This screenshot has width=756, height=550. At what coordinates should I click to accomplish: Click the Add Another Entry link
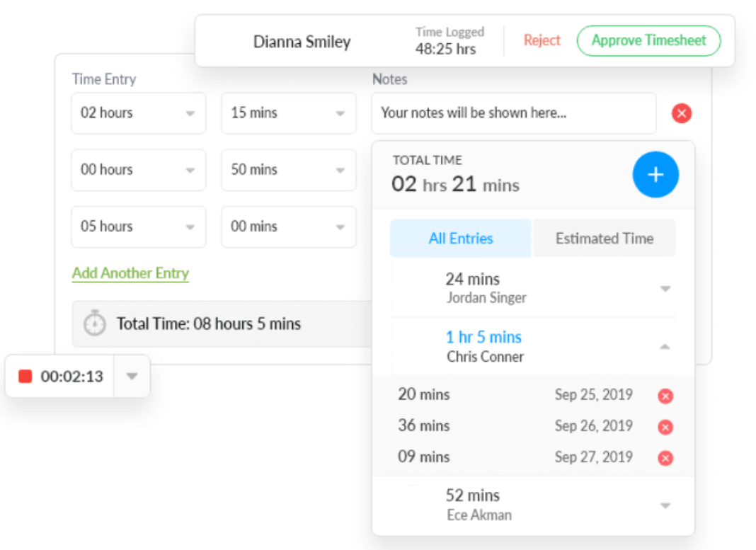coord(130,273)
